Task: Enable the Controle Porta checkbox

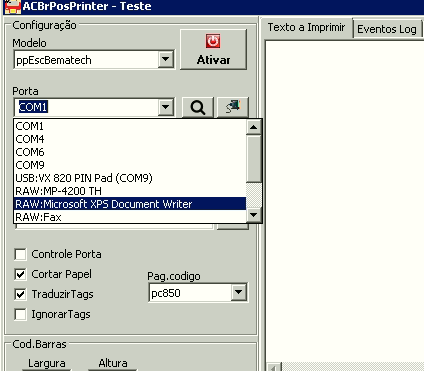Action: tap(20, 254)
